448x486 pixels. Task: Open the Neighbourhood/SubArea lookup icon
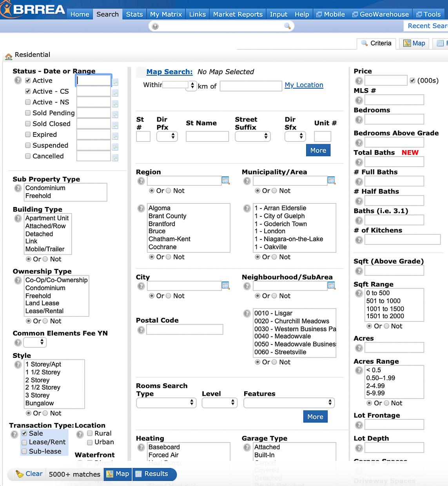331,285
